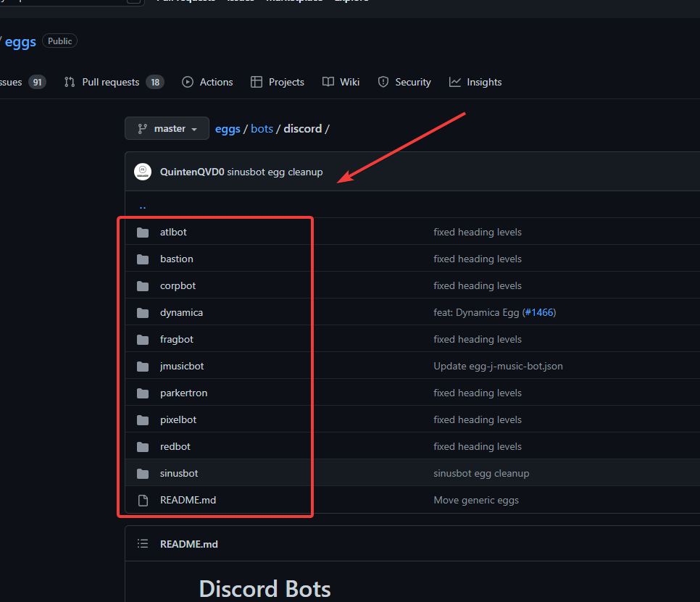Open the Actions tab
The width and height of the screenshot is (700, 602).
(208, 83)
